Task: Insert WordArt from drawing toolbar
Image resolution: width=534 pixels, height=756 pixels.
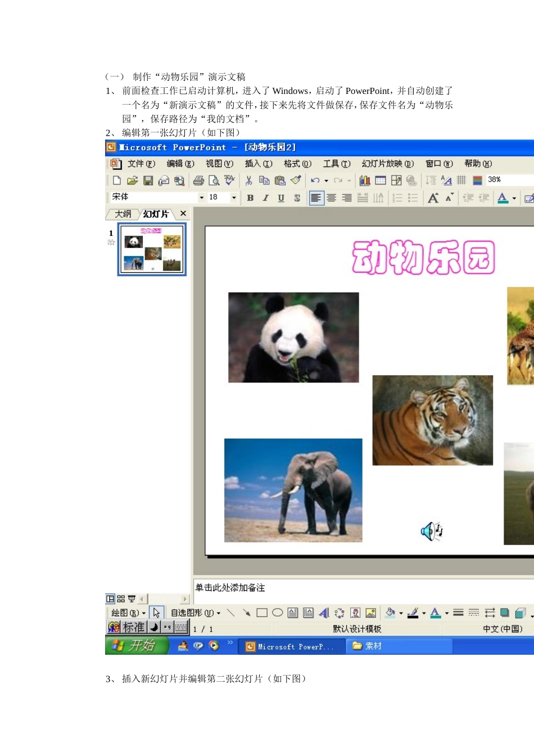Action: pyautogui.click(x=324, y=613)
